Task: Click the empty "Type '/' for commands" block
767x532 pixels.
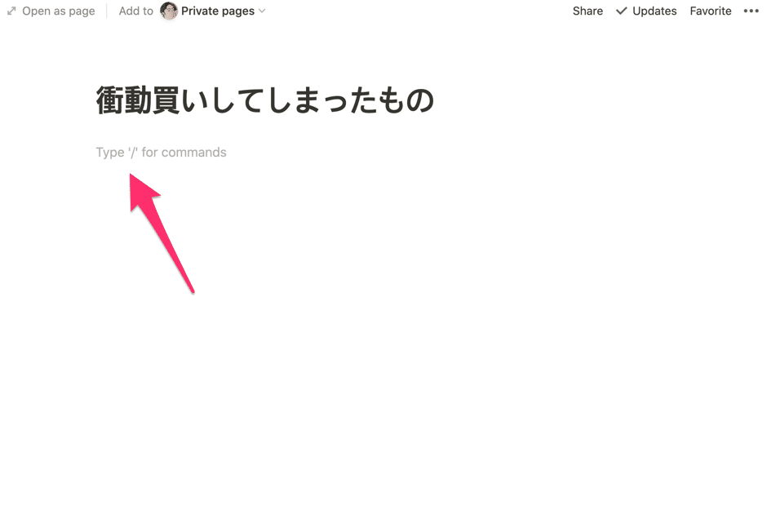Action: pos(161,152)
